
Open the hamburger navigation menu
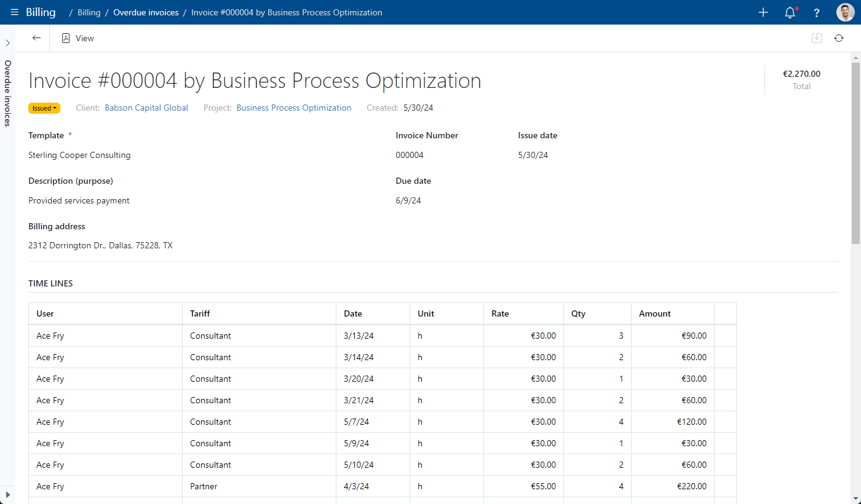click(15, 12)
